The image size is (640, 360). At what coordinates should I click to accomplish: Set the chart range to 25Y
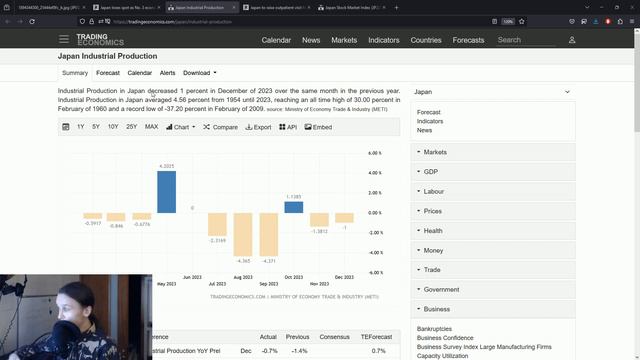click(x=131, y=127)
